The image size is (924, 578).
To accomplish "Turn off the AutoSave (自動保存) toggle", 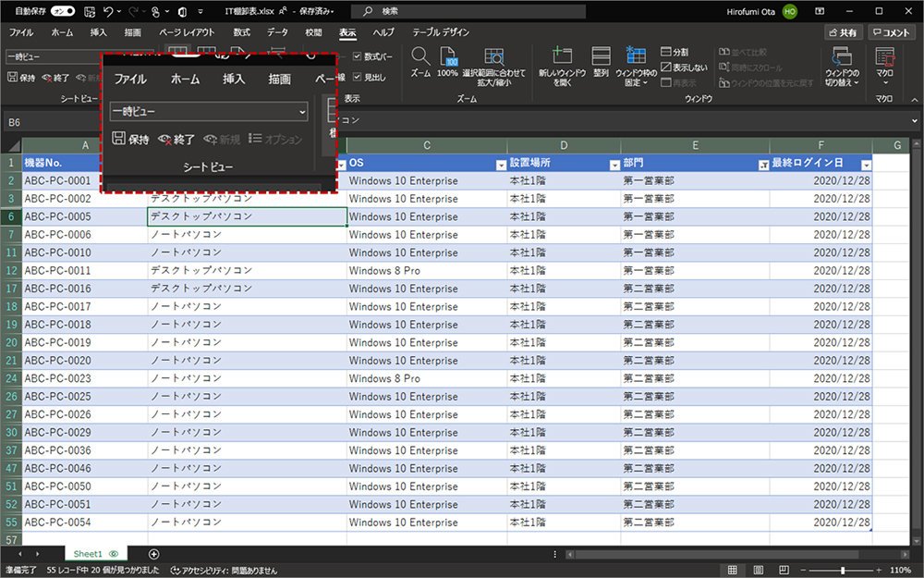I will pyautogui.click(x=63, y=11).
